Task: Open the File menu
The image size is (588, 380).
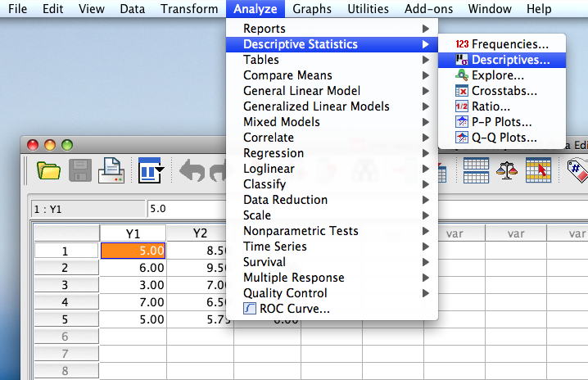Action: 18,9
